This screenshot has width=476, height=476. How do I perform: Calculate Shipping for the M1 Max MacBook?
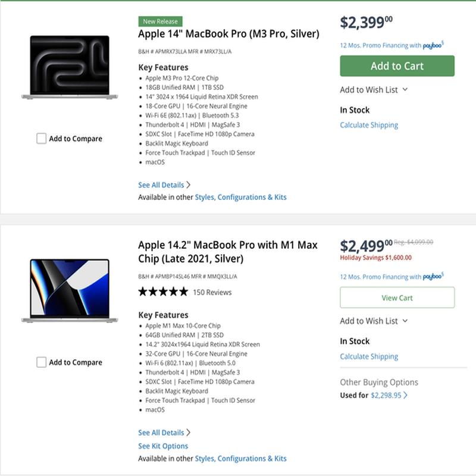point(369,356)
